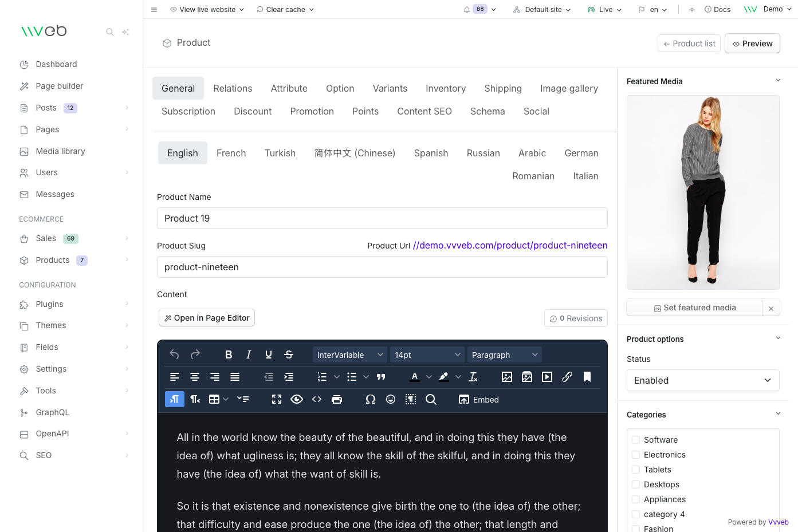Open the Paragraph block format dropdown
Viewport: 798px width, 532px height.
[x=505, y=355]
